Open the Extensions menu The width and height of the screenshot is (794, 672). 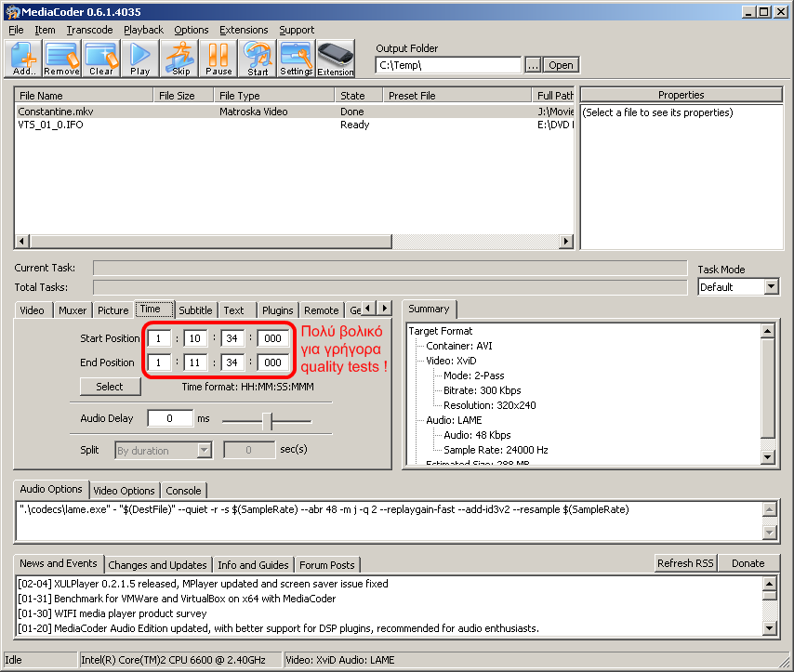(x=245, y=30)
